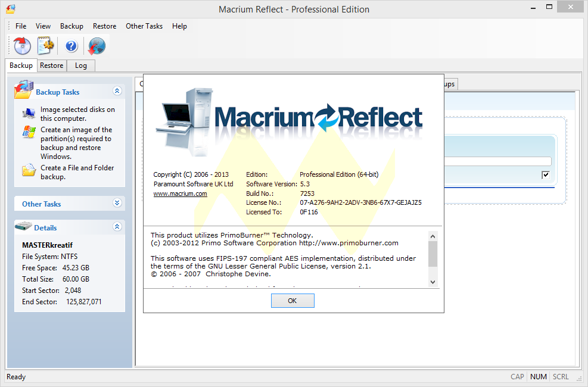Click the File and Folder backup icon
The image size is (588, 387).
[29, 170]
